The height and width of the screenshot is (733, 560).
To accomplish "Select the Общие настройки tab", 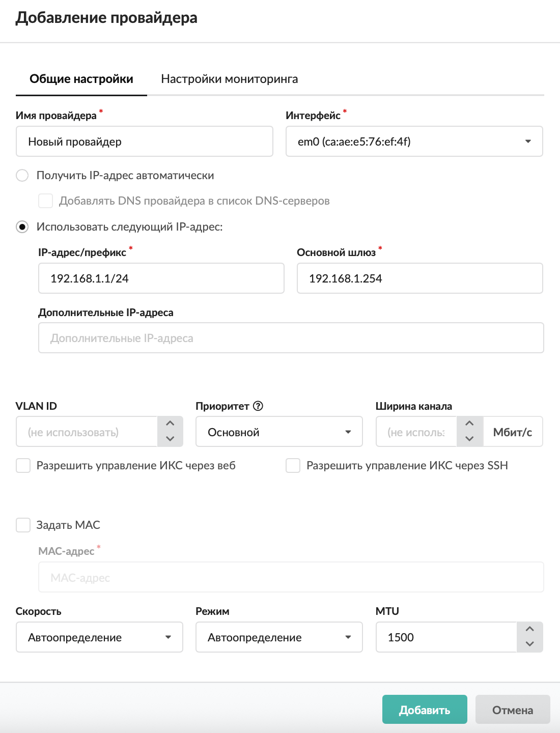I will click(x=81, y=79).
